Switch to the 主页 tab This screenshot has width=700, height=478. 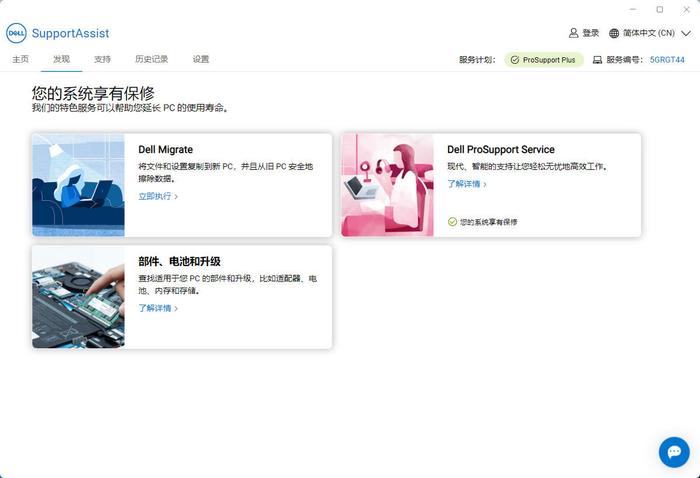tap(21, 59)
